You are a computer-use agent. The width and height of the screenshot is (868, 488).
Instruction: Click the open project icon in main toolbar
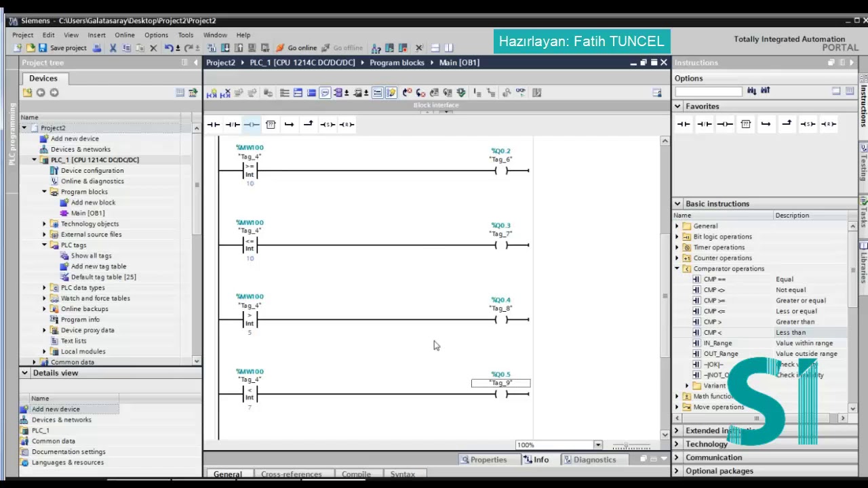coord(31,48)
